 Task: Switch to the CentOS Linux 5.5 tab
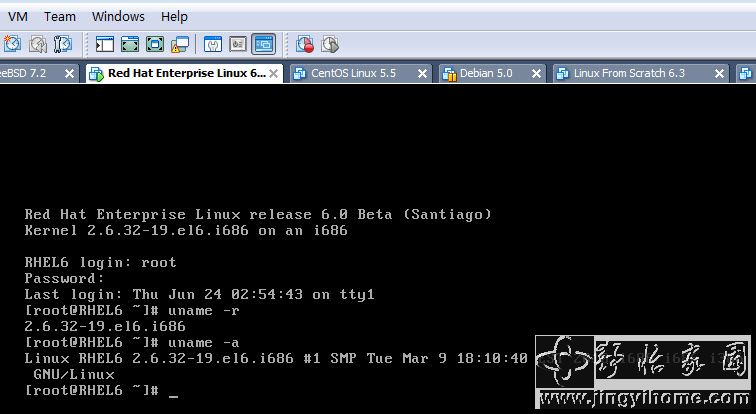352,73
